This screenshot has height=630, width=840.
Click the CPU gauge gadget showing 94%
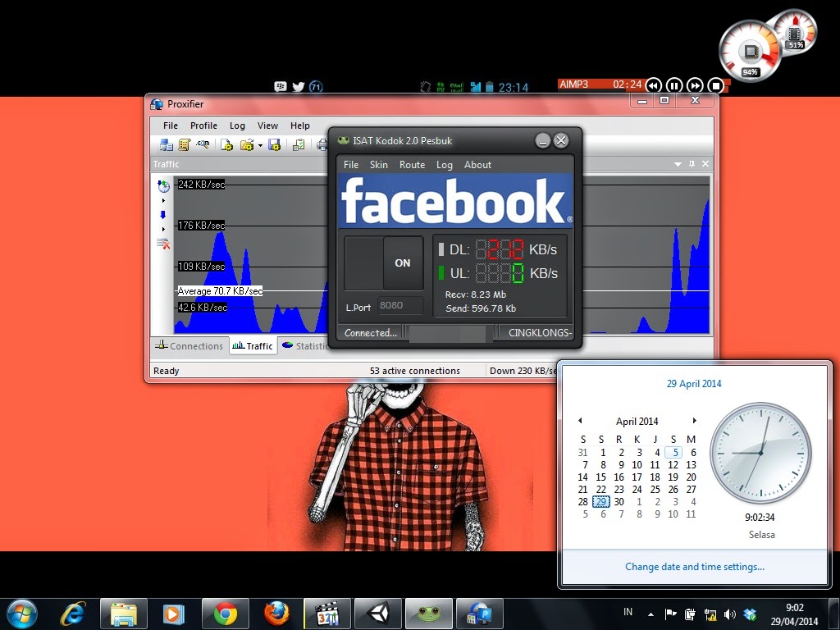pyautogui.click(x=751, y=52)
